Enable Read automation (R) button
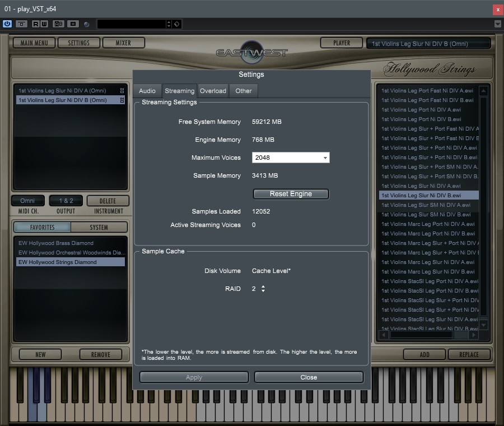The image size is (504, 426). click(x=35, y=24)
